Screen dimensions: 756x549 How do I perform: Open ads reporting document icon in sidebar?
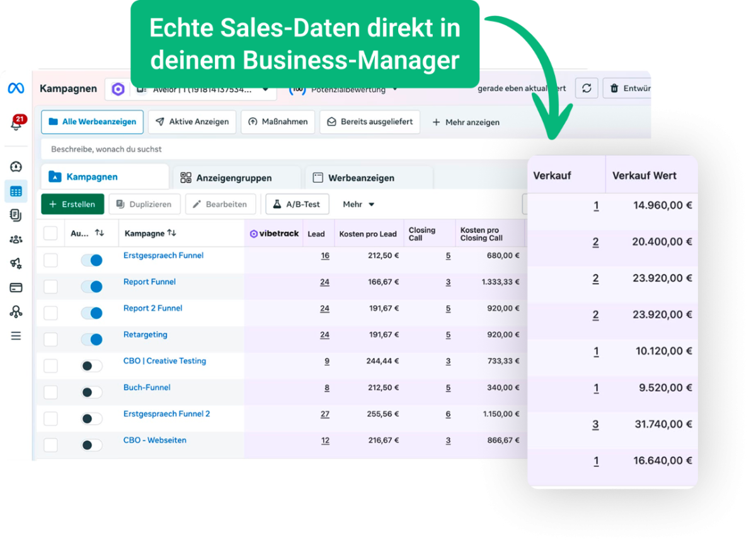tap(16, 216)
